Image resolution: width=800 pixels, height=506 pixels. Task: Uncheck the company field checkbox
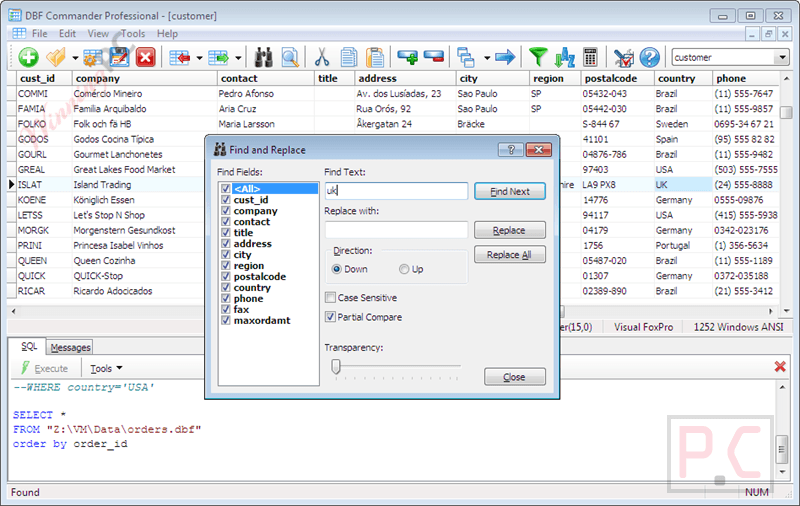pyautogui.click(x=226, y=211)
